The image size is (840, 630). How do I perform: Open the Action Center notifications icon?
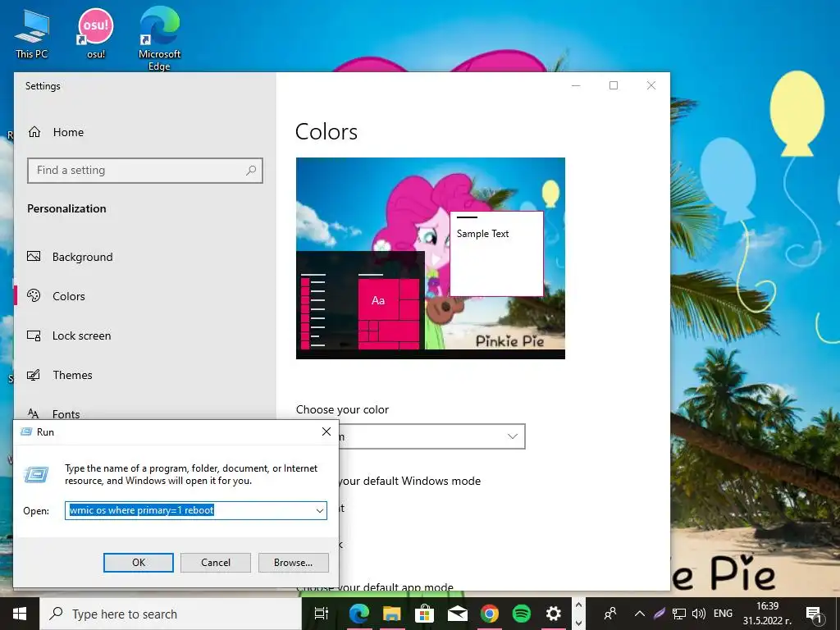coord(815,614)
